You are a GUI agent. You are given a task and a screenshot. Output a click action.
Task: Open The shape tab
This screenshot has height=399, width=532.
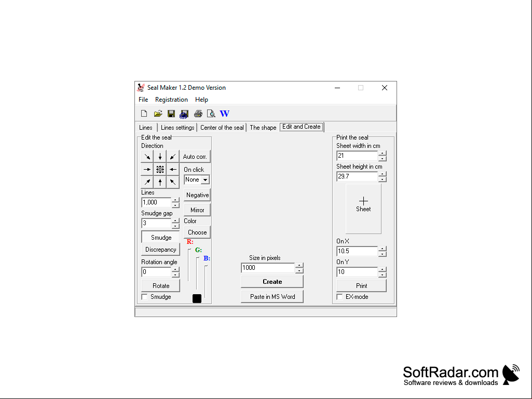(263, 128)
